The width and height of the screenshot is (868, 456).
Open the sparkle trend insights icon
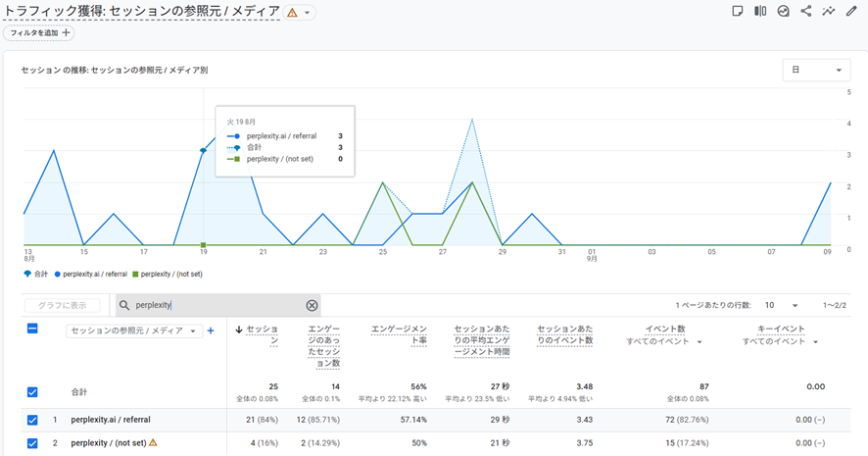click(x=829, y=12)
